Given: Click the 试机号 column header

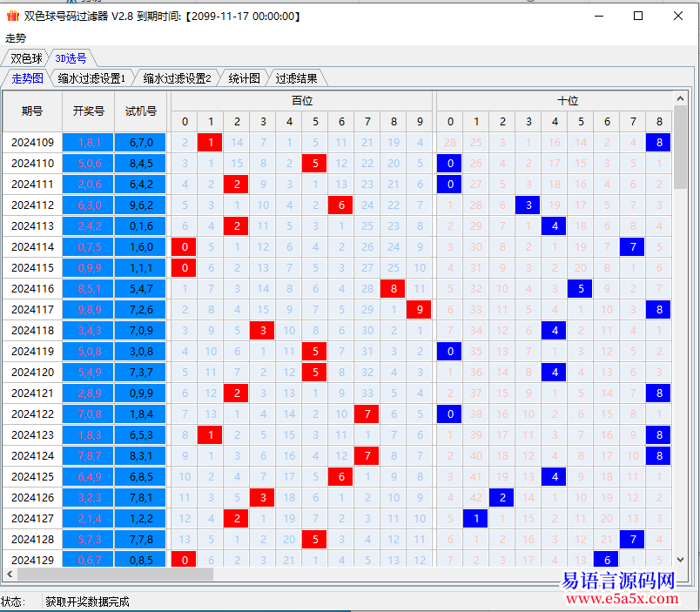Looking at the screenshot, I should pos(141,111).
